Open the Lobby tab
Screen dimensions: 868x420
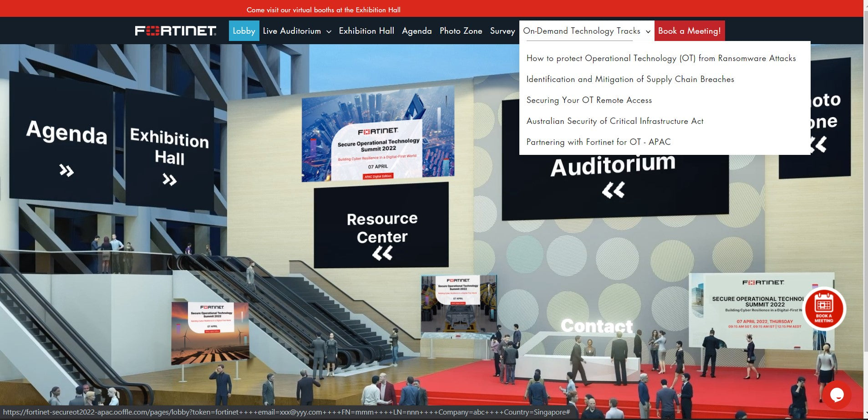coord(244,31)
